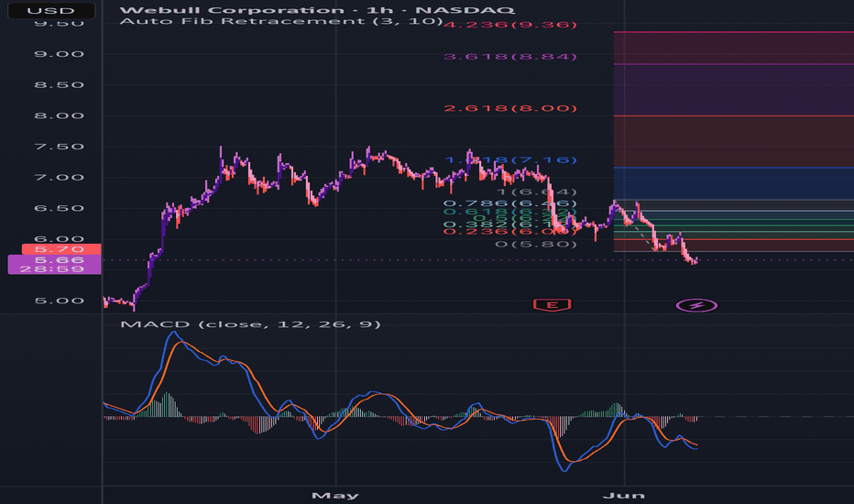Open Auto Fib Retracement indicator legend
854x504 pixels.
[x=281, y=21]
